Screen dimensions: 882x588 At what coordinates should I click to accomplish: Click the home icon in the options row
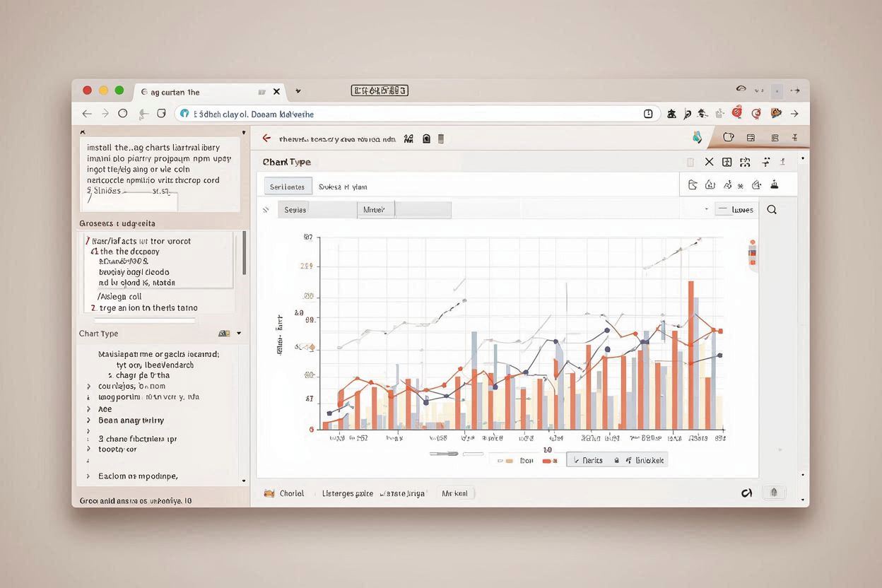coord(710,184)
